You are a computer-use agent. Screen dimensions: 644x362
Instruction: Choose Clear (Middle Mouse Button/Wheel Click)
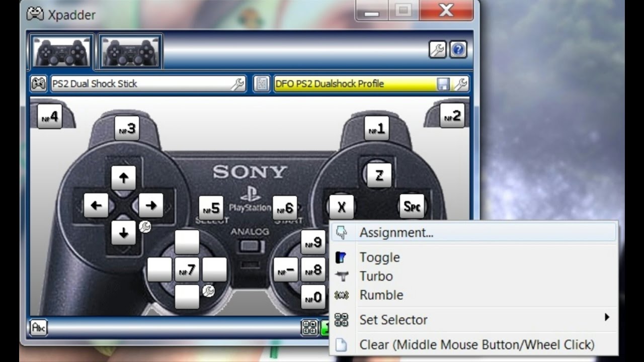tap(473, 345)
